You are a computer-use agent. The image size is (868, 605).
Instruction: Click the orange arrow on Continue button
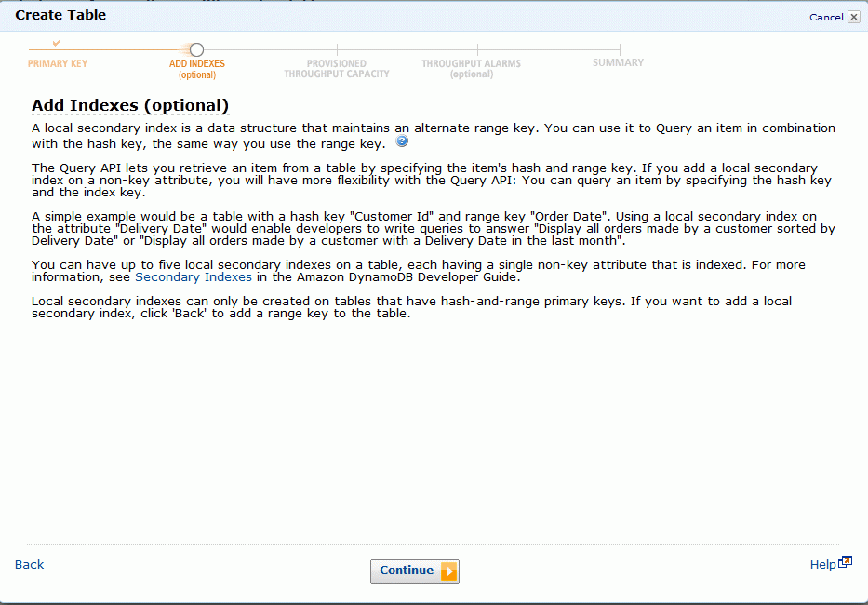(449, 571)
